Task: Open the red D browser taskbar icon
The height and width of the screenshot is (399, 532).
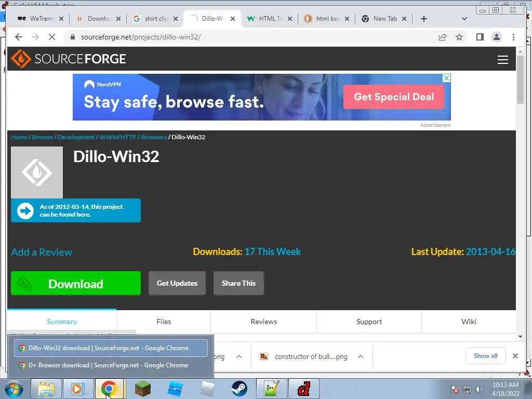Action: [x=303, y=389]
